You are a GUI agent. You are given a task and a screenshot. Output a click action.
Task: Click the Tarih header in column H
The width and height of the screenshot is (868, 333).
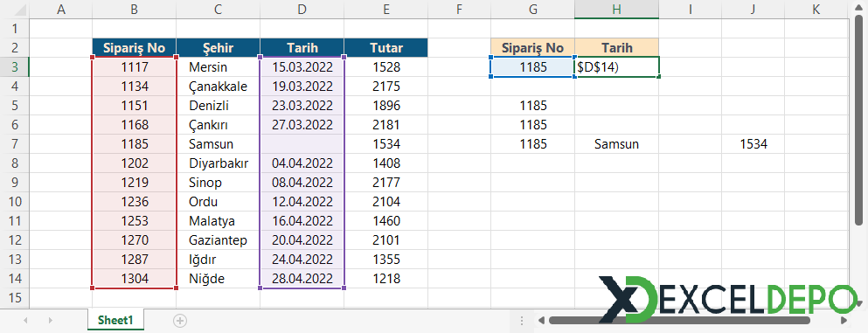click(616, 47)
